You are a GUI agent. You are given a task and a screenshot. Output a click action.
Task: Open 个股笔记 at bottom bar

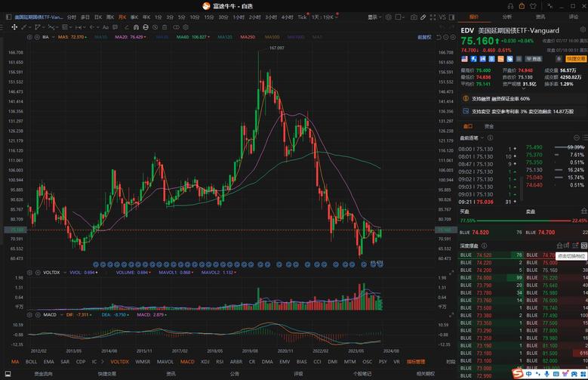point(362,374)
